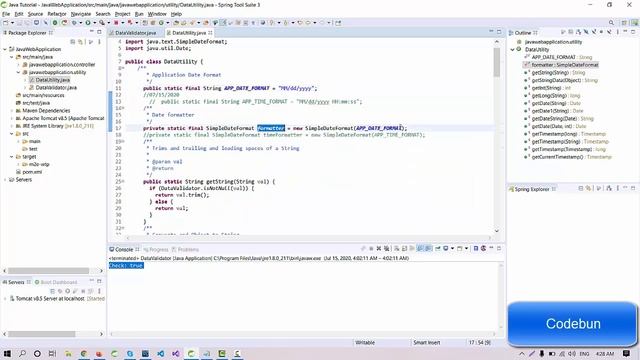Click Sort icon in Outline toolbar
Image resolution: width=640 pixels, height=360 pixels.
click(579, 32)
